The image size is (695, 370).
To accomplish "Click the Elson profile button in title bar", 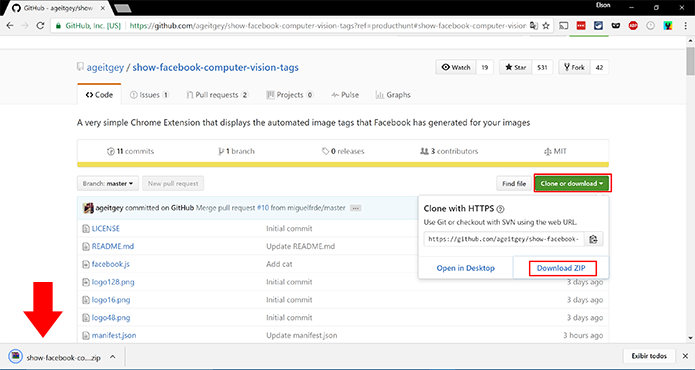I will pyautogui.click(x=603, y=5).
